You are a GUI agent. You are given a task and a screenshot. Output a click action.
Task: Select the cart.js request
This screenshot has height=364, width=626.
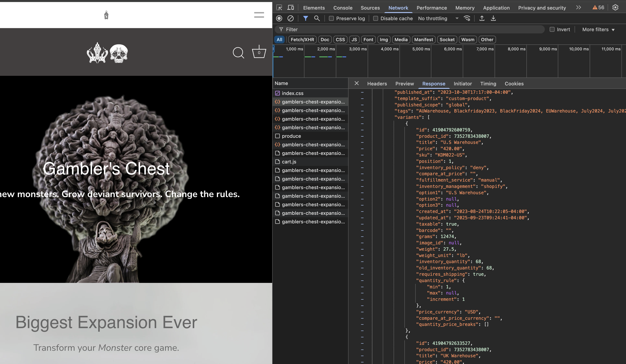point(289,162)
